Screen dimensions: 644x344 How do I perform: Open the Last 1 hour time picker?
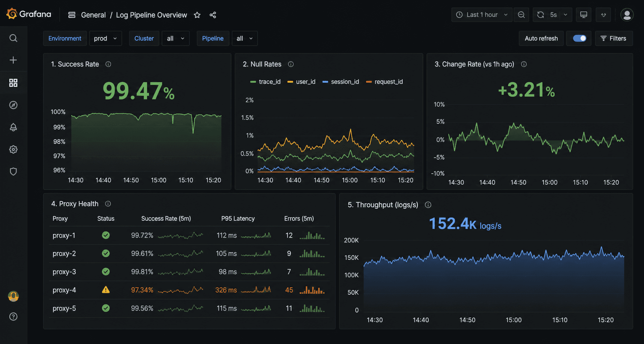click(x=482, y=15)
